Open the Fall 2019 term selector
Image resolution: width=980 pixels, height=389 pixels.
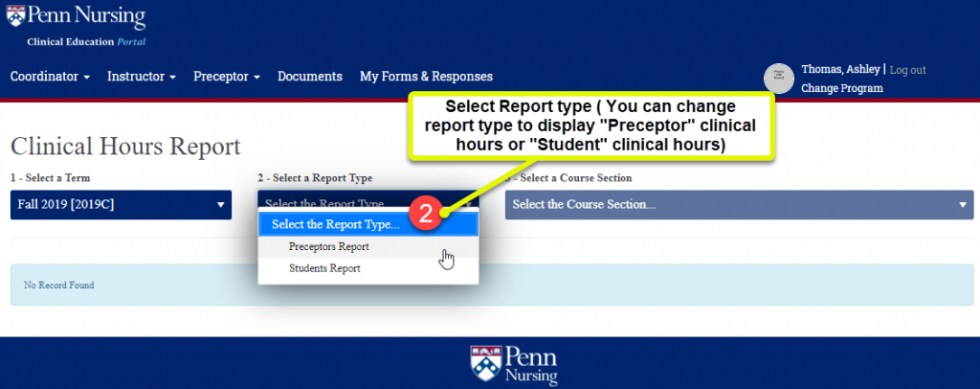point(121,204)
